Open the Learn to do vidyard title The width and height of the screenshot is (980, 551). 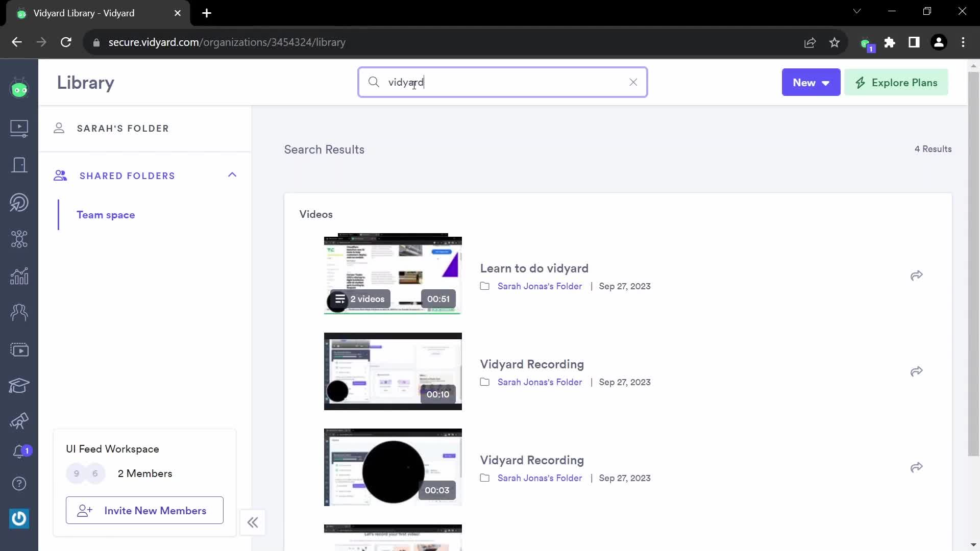[534, 268]
